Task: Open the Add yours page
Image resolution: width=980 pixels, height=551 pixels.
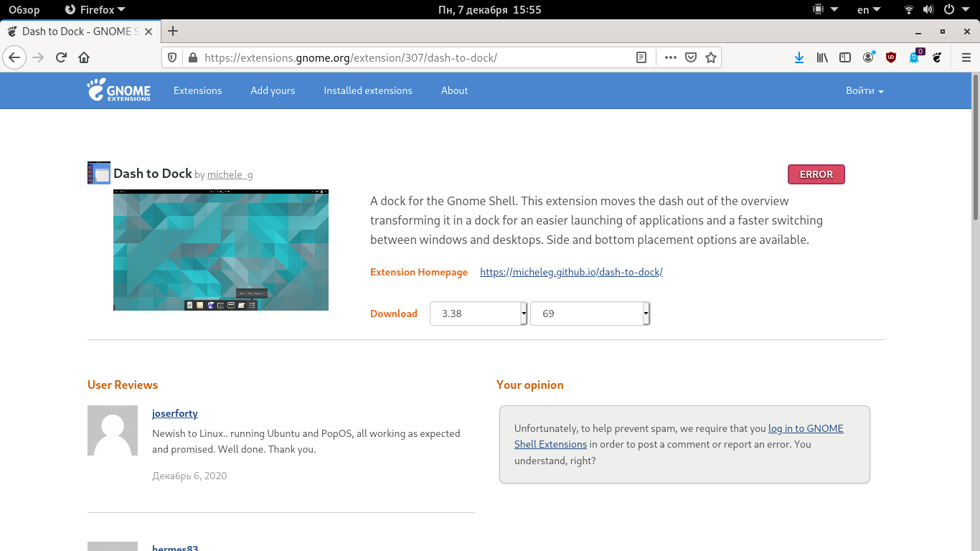Action: (273, 90)
